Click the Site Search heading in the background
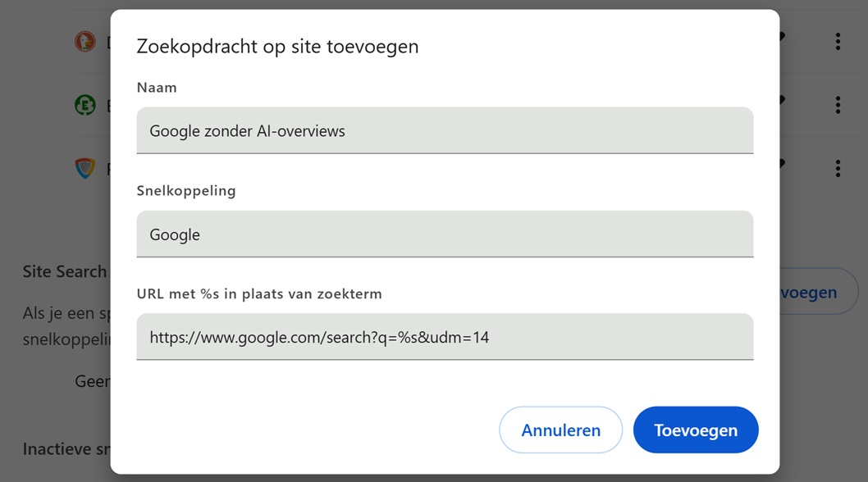Screen dimensions: 868x482 tap(65, 271)
